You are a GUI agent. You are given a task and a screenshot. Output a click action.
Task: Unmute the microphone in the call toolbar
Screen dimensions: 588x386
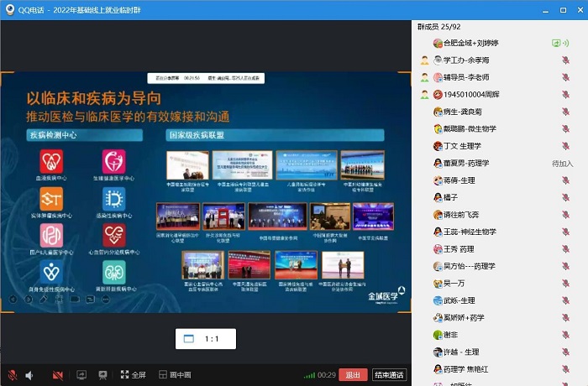tap(12, 375)
